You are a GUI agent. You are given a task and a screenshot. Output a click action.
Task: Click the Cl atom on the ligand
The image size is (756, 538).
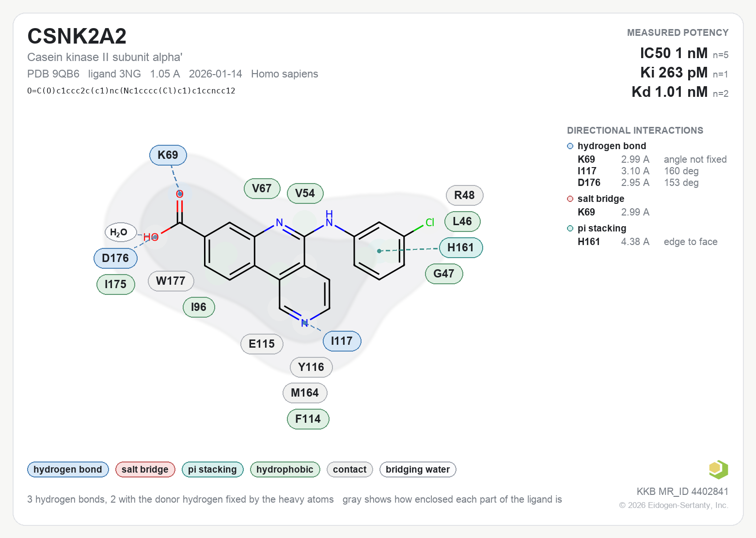pyautogui.click(x=430, y=223)
